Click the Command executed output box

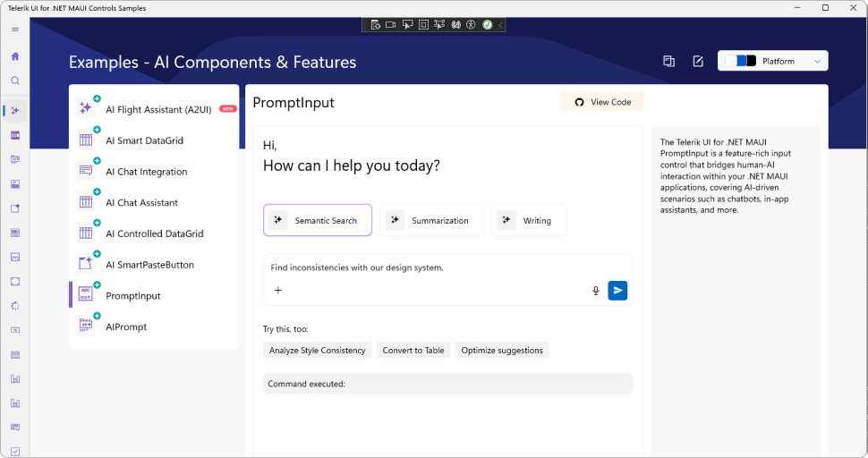pyautogui.click(x=447, y=384)
